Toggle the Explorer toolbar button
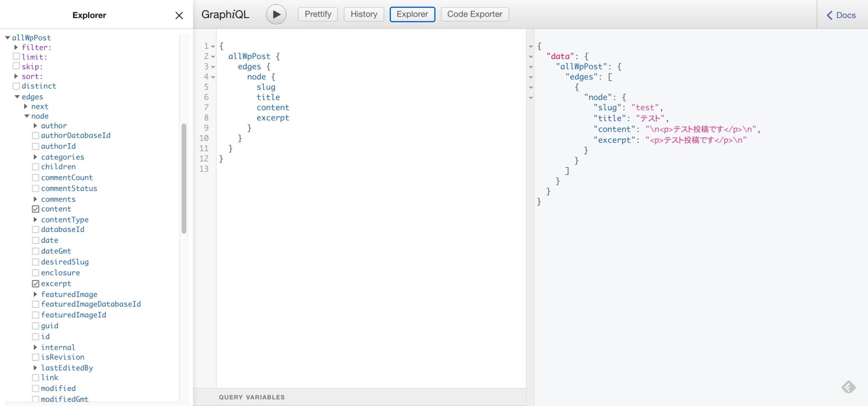868x406 pixels. 412,14
